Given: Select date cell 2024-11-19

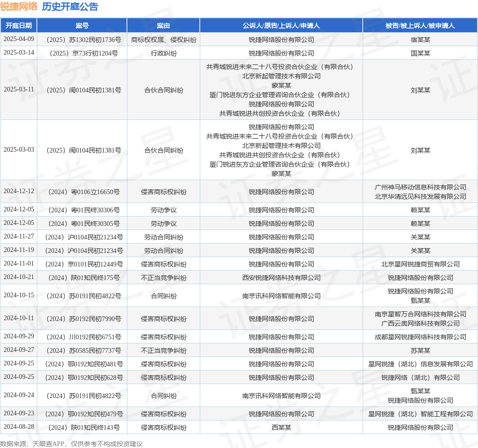Looking at the screenshot, I should [x=19, y=250].
